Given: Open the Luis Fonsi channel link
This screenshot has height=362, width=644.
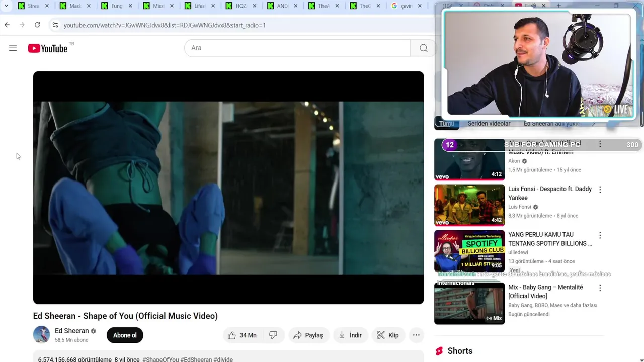Looking at the screenshot, I should point(520,207).
